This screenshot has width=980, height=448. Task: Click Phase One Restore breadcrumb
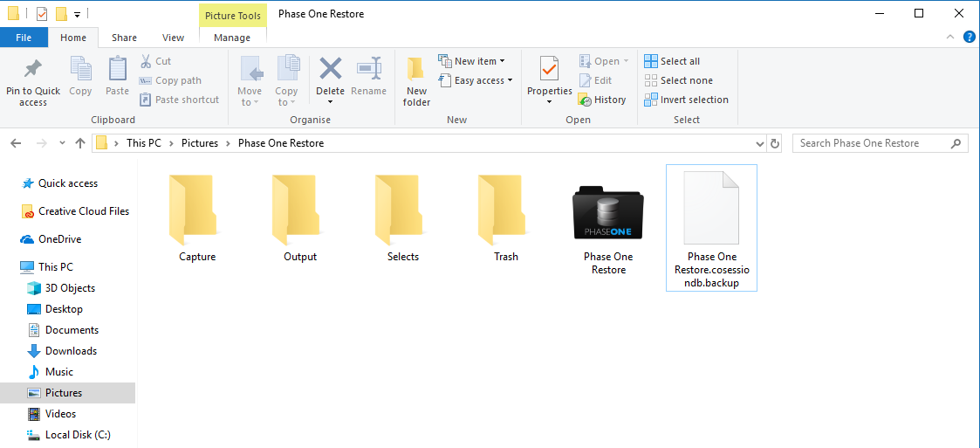(x=281, y=143)
